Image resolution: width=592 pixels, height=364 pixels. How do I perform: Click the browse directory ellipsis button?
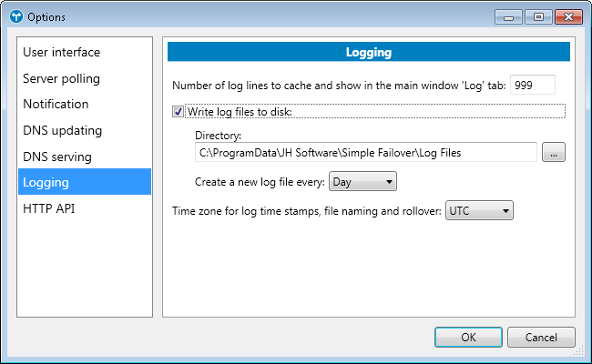pyautogui.click(x=553, y=153)
